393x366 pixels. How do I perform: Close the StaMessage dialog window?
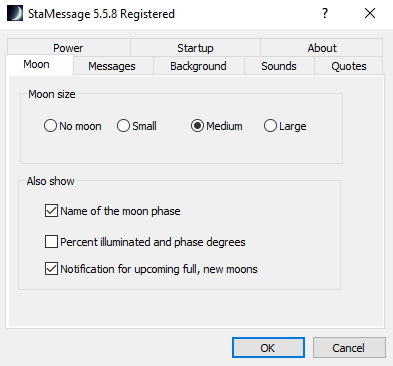coord(370,14)
